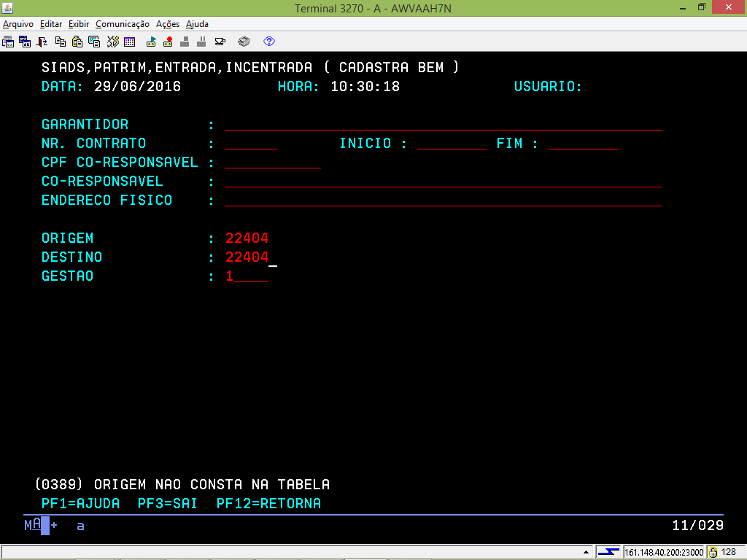The width and height of the screenshot is (747, 560).
Task: Click the FIM date field
Action: 584,144
